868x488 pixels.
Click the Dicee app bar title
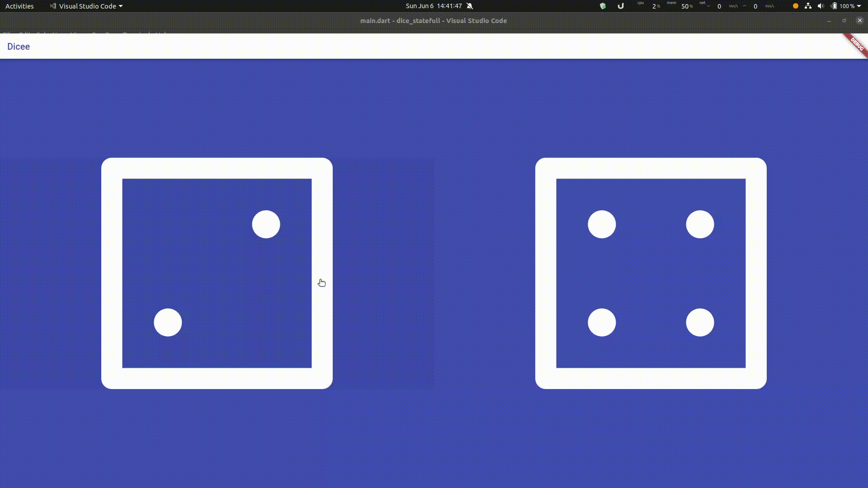point(19,47)
